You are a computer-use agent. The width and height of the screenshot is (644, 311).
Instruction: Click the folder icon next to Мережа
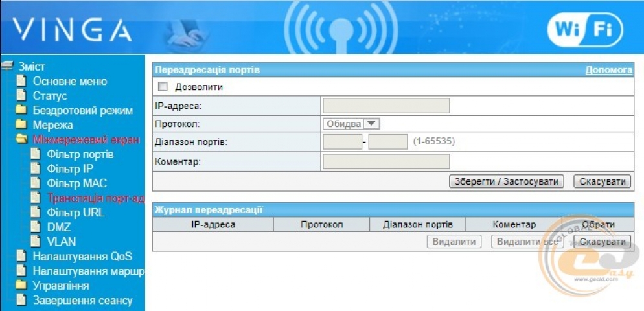click(x=21, y=125)
